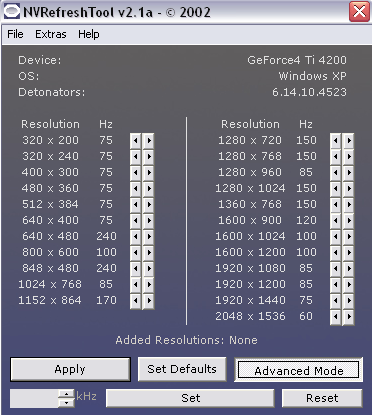Increase Hz for 1920 x 1080

349,269
